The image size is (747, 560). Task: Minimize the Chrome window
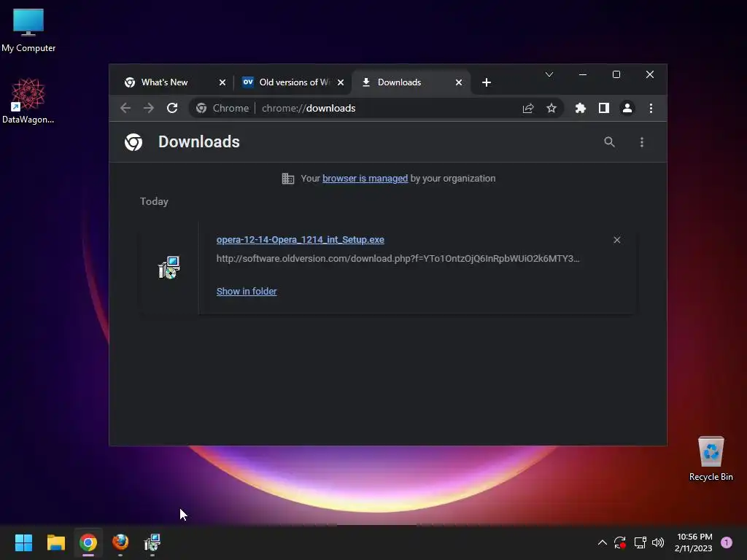pos(583,74)
